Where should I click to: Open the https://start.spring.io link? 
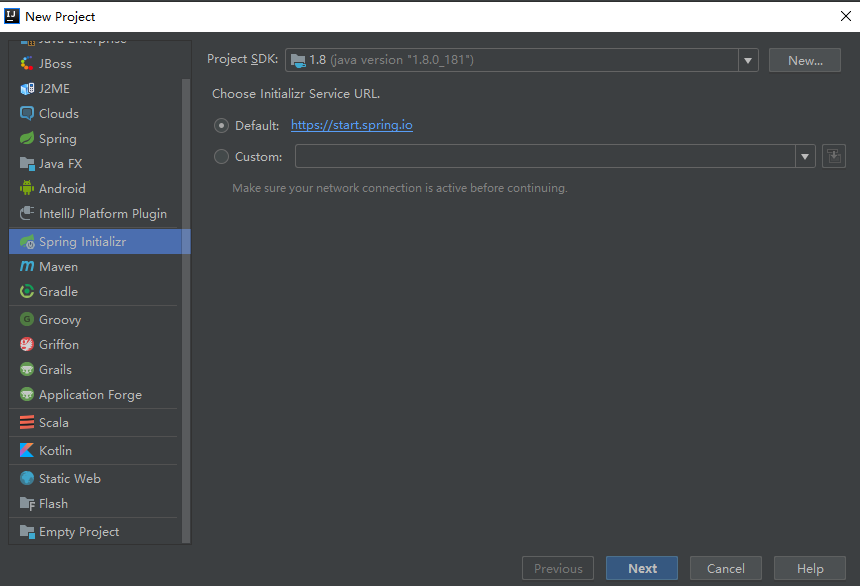point(352,125)
